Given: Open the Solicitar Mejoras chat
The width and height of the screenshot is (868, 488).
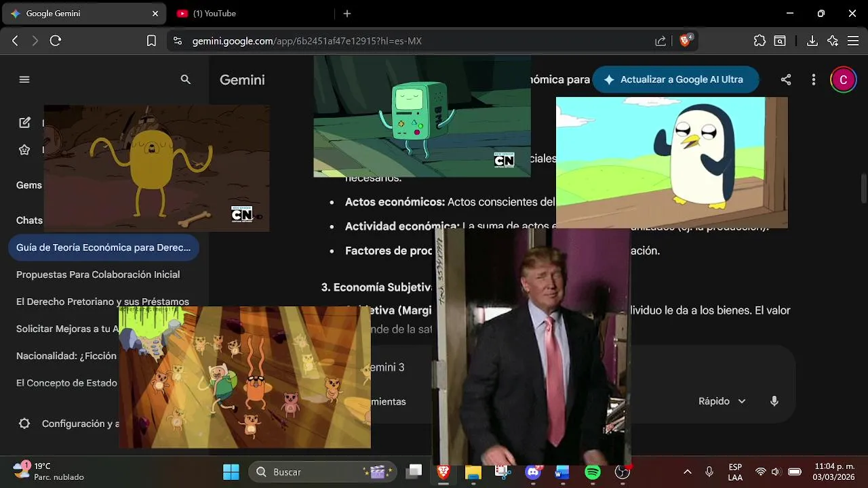Looking at the screenshot, I should [x=66, y=329].
